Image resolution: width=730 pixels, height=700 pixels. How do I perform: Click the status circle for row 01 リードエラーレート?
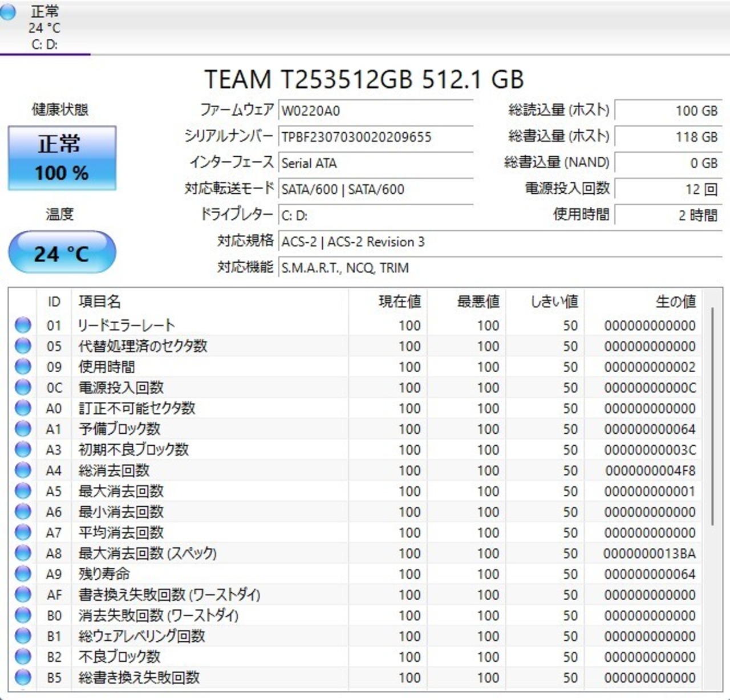[x=23, y=325]
